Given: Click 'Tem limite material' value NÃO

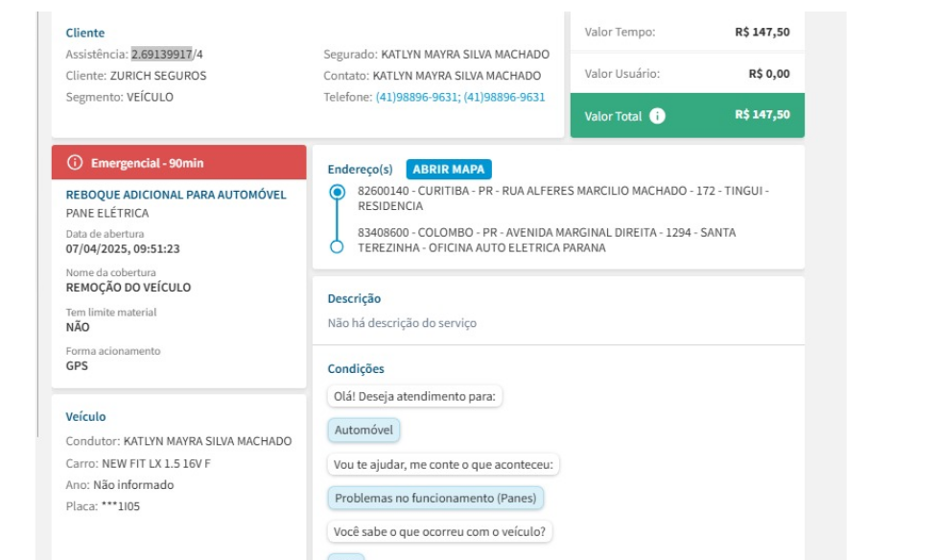Looking at the screenshot, I should click(x=78, y=327).
